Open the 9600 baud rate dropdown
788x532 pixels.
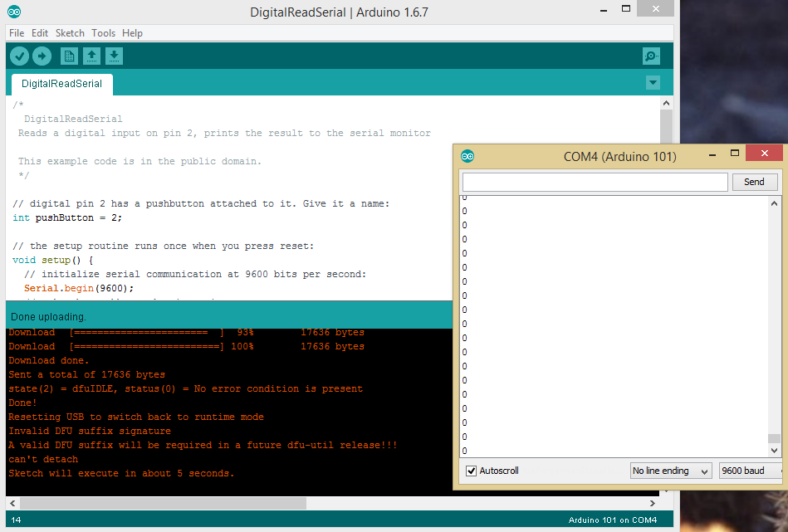click(x=749, y=471)
